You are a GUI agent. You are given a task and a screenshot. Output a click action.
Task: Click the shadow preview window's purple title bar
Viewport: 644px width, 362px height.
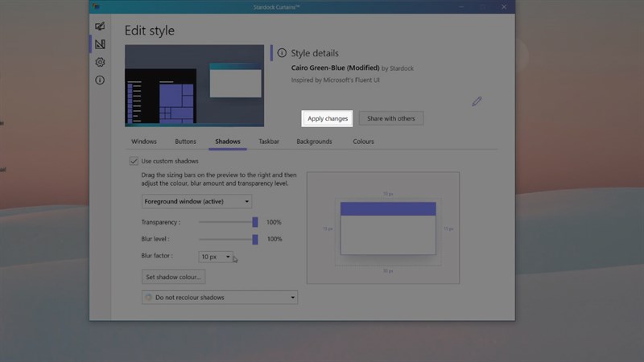(x=388, y=209)
